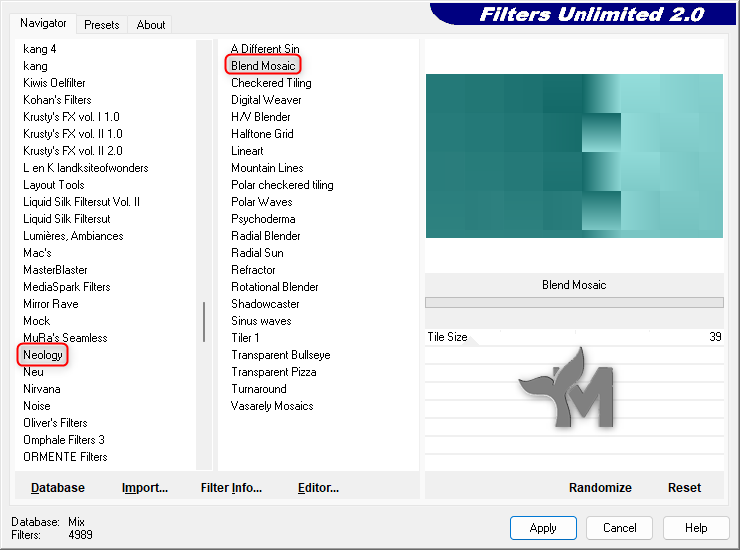The image size is (740, 550).
Task: Select Rotational Blender filter
Action: 275,287
